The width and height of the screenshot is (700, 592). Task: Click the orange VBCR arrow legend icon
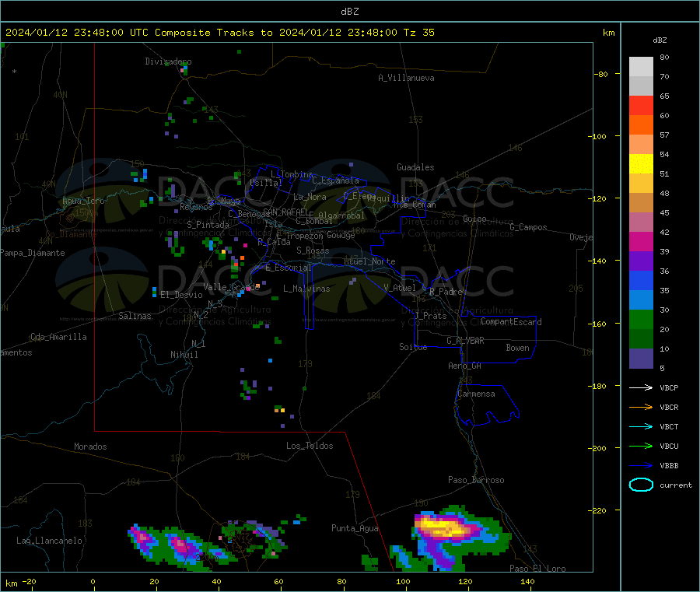click(x=641, y=407)
